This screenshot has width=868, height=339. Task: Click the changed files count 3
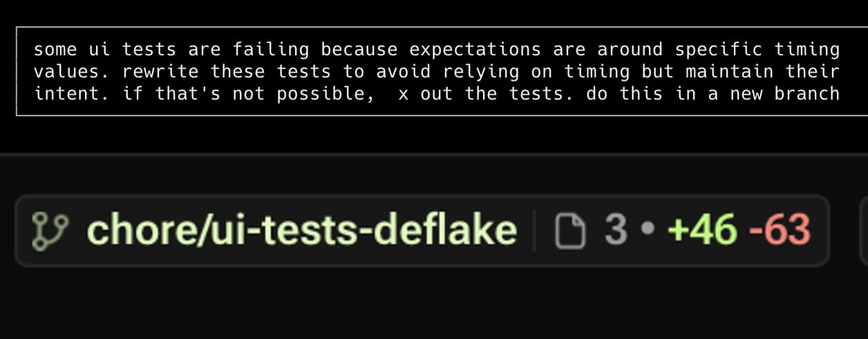(x=616, y=230)
